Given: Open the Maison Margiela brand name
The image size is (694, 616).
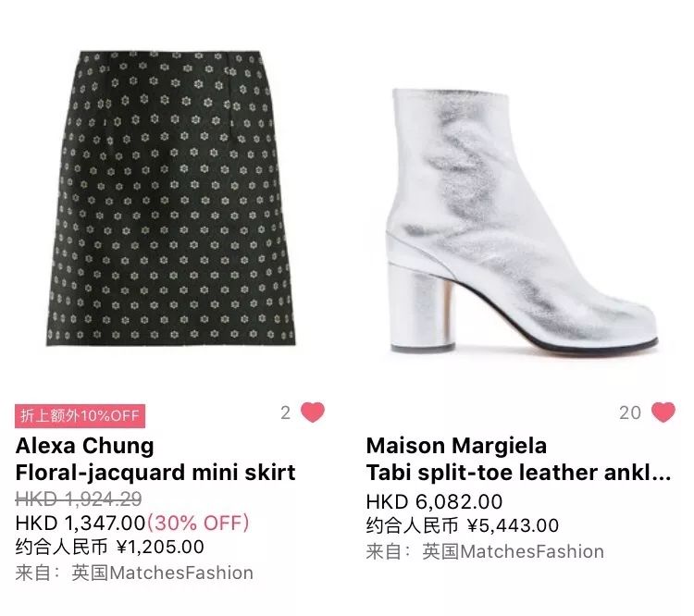Looking at the screenshot, I should 456,446.
